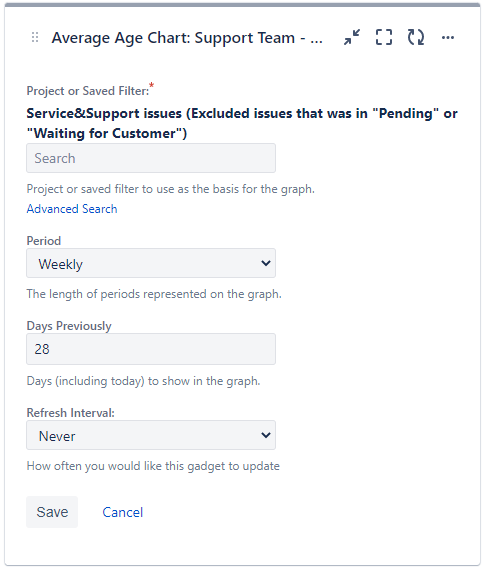This screenshot has width=485, height=570.
Task: Click the chevron arrow on Period select
Action: pos(266,263)
